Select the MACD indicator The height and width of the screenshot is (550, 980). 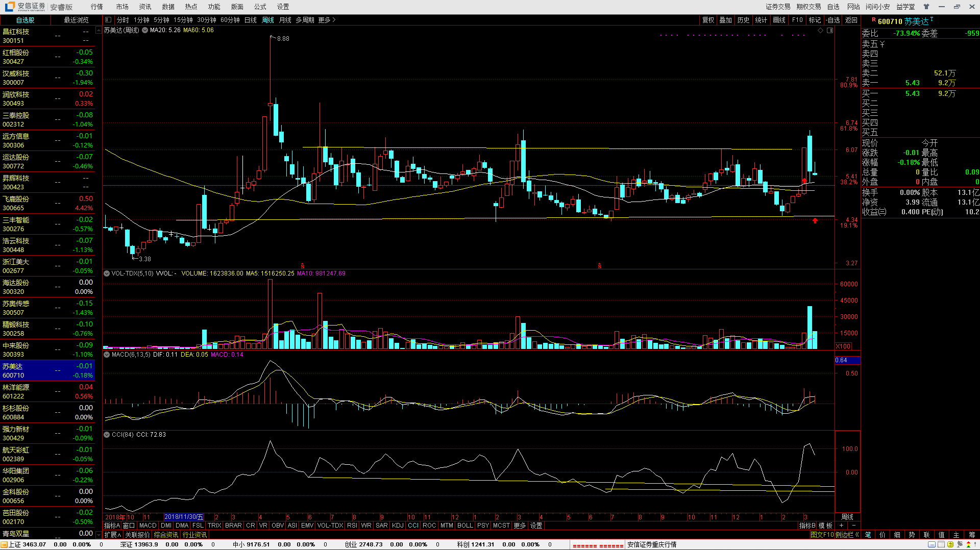[148, 526]
